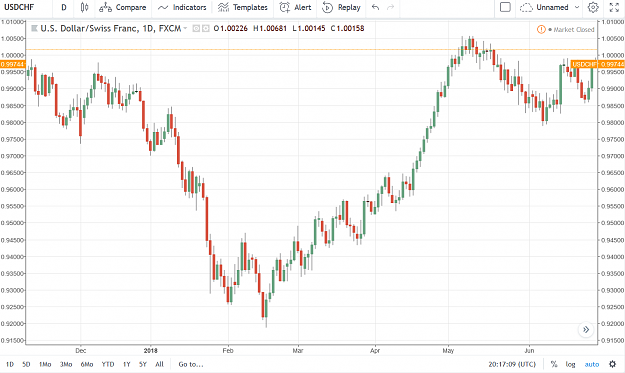Click the Compare symbols button

pos(123,7)
